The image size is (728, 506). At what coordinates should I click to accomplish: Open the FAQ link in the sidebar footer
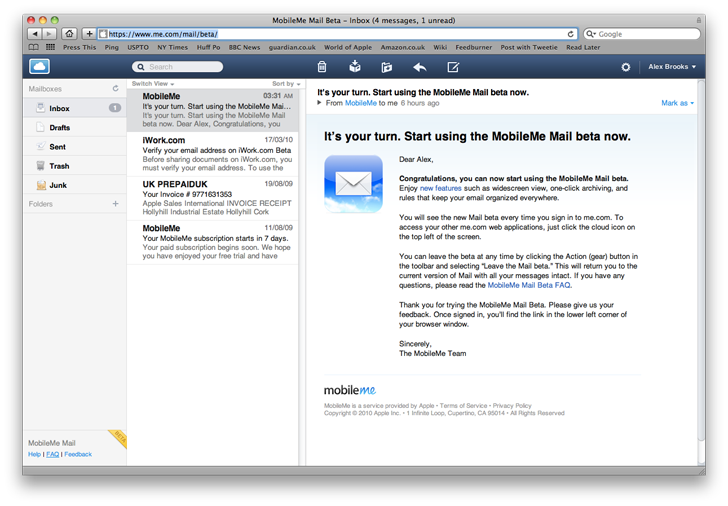click(x=52, y=454)
